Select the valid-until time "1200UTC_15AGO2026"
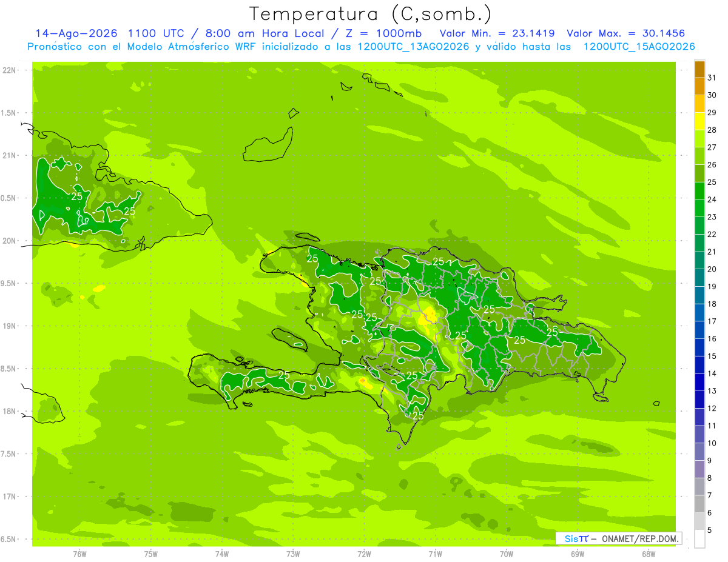728x562 pixels. pyautogui.click(x=639, y=47)
